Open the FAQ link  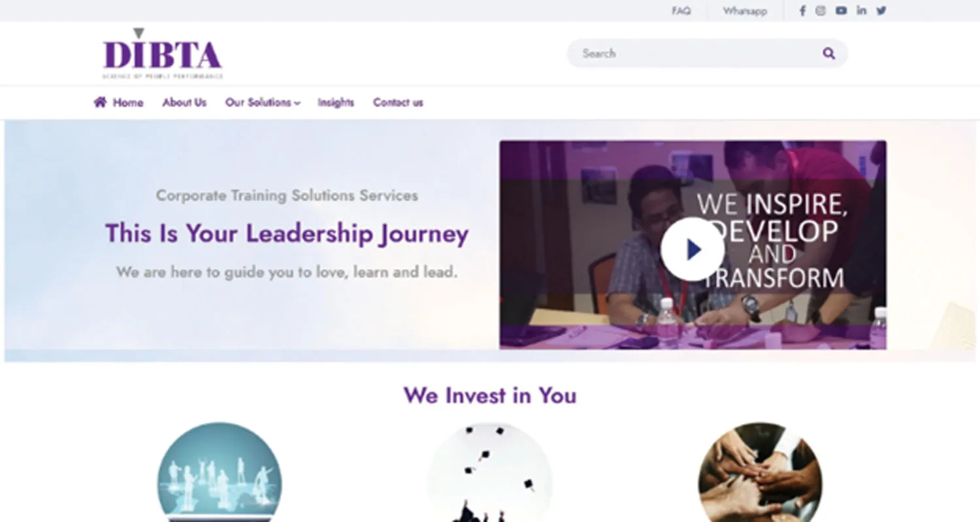[x=681, y=11]
